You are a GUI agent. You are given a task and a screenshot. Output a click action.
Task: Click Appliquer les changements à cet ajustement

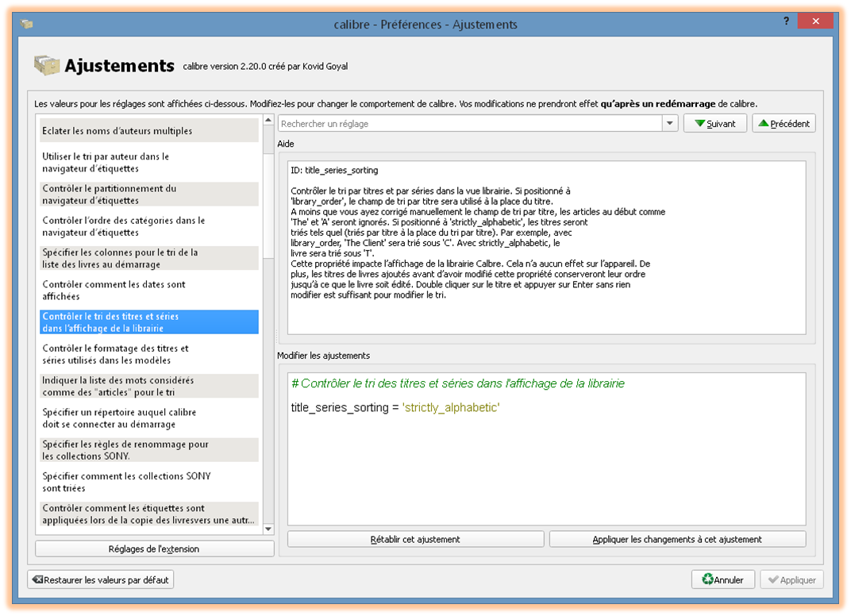tap(677, 540)
